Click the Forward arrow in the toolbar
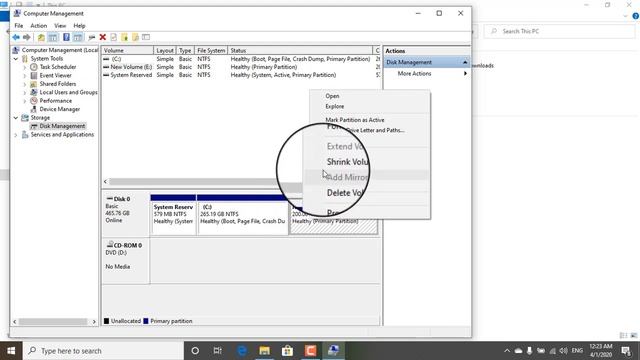The image size is (640, 360). pyautogui.click(x=27, y=38)
